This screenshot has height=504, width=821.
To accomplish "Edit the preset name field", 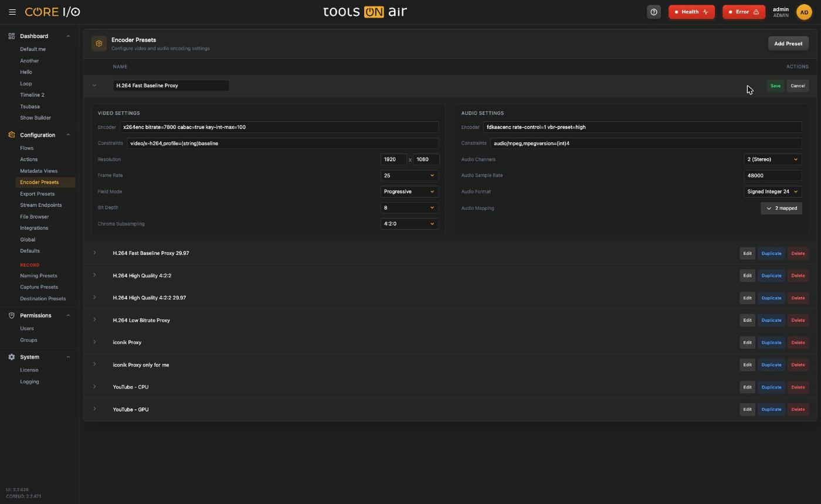I will point(171,86).
